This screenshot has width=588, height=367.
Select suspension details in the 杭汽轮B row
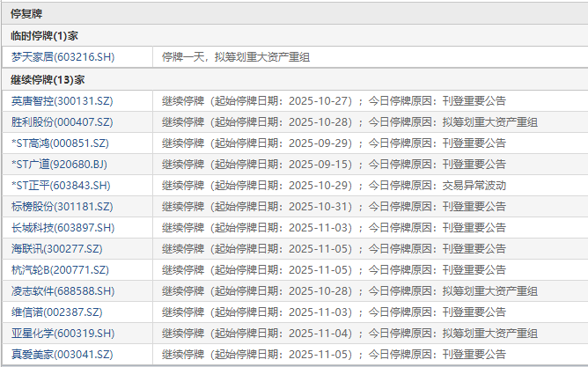click(x=334, y=270)
